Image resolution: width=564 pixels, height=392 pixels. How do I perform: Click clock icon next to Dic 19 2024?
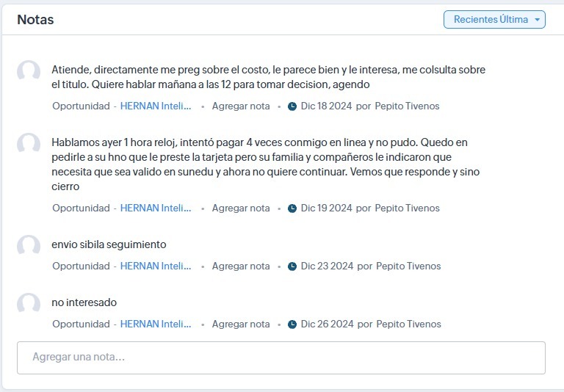[x=292, y=208]
